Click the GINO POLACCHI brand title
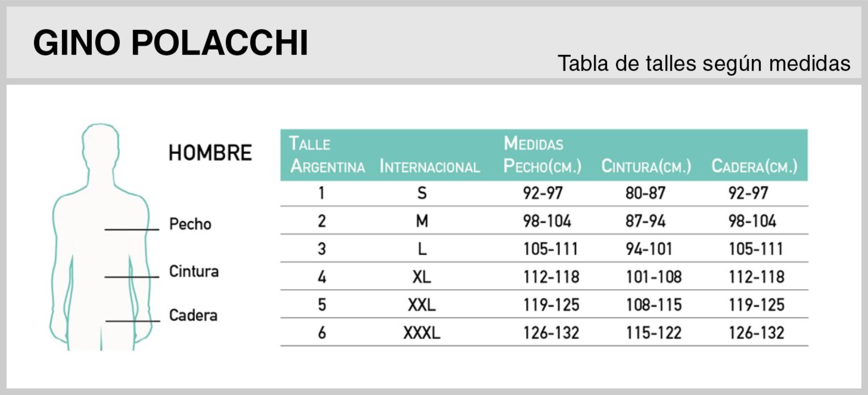The width and height of the screenshot is (868, 395). click(171, 42)
